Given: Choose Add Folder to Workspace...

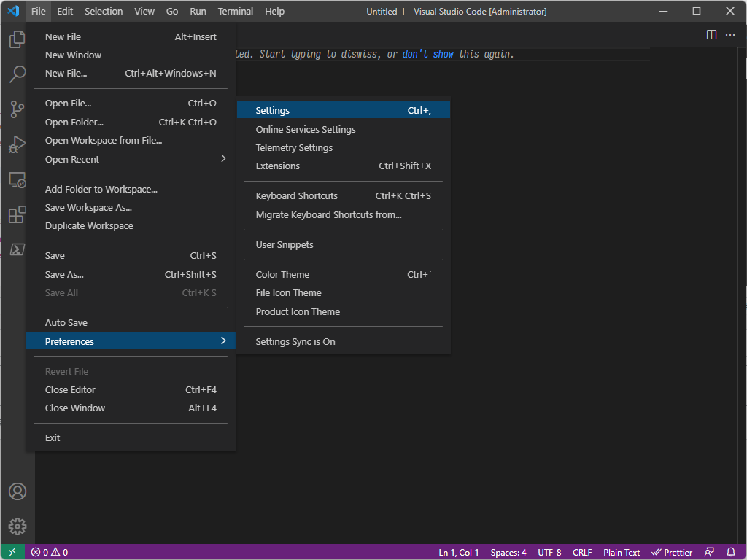Looking at the screenshot, I should point(131,189).
